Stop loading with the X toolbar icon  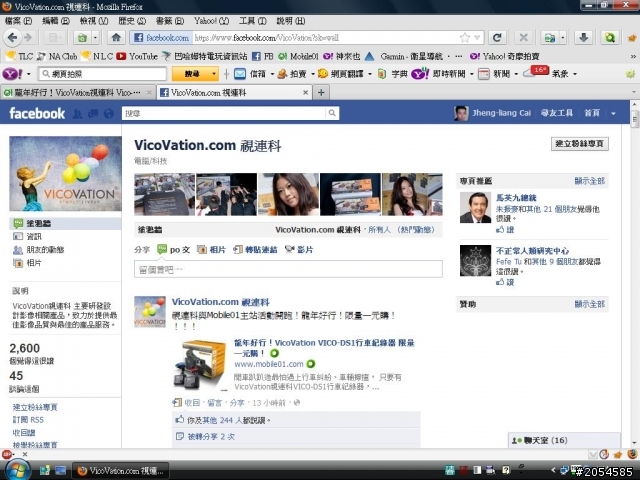[x=523, y=38]
